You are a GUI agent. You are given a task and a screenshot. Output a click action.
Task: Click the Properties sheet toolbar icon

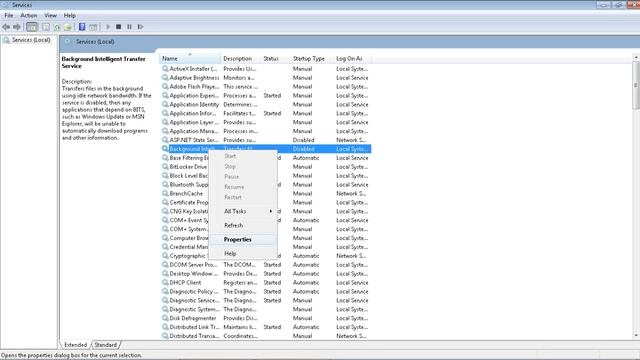click(x=46, y=27)
